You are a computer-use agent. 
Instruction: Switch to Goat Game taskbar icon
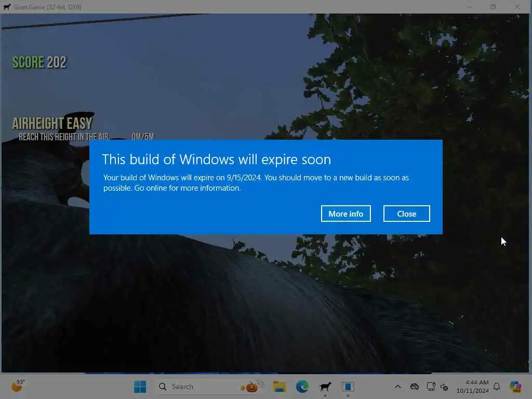[x=325, y=387]
